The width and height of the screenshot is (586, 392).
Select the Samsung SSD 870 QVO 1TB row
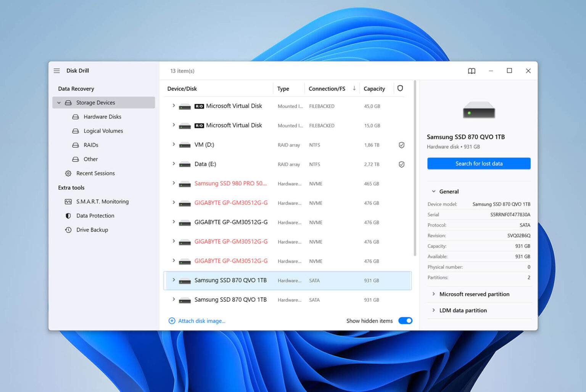231,280
